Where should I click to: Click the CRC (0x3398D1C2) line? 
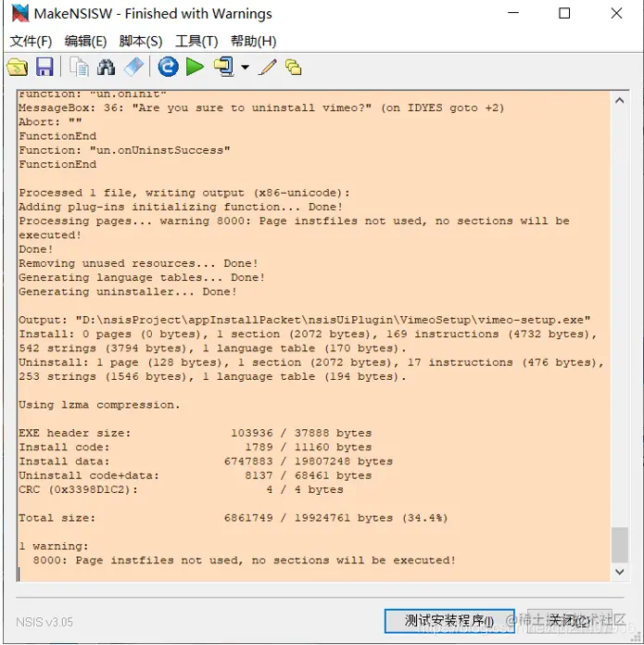181,490
